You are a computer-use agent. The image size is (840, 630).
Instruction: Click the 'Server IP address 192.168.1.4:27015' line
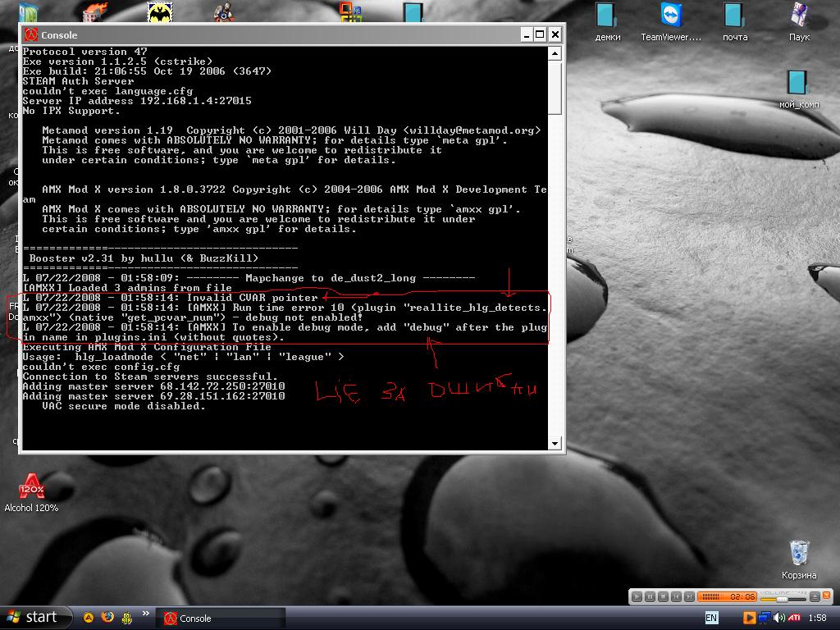coord(137,101)
